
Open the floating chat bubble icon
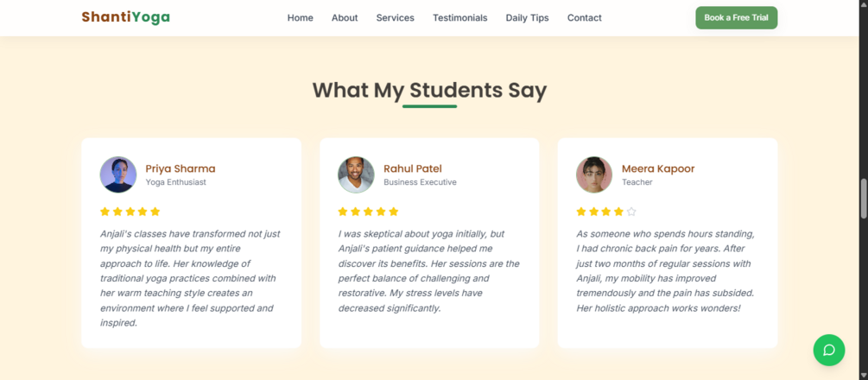(x=828, y=350)
